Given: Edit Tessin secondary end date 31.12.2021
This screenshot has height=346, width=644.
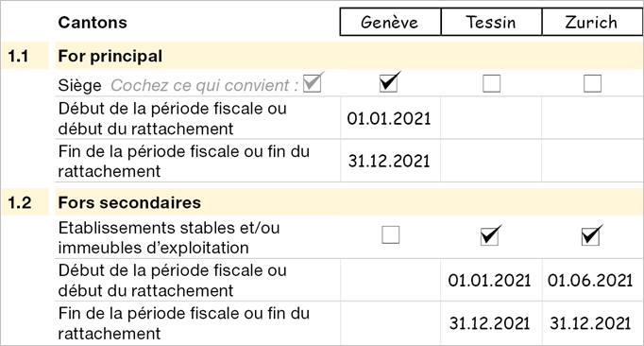Looking at the screenshot, I should tap(491, 323).
